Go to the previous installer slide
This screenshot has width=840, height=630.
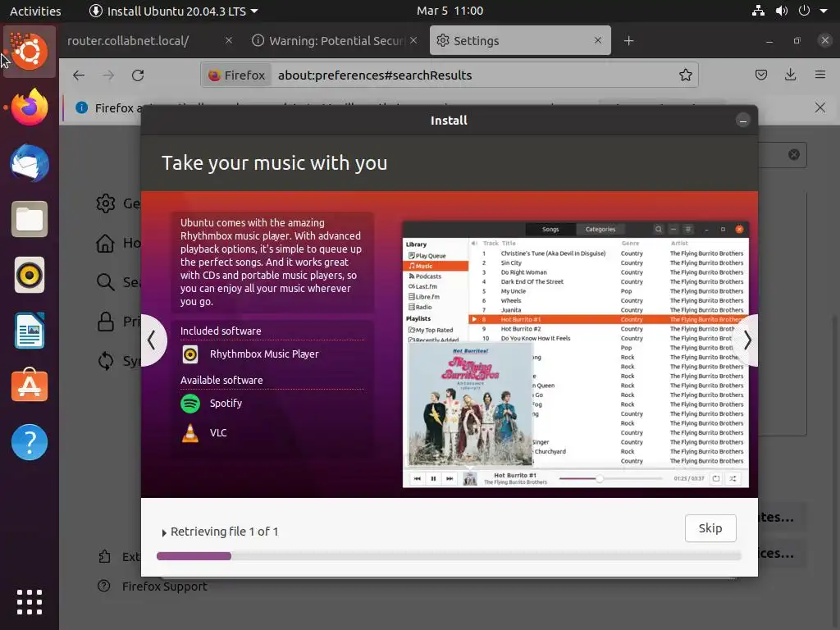pos(153,340)
